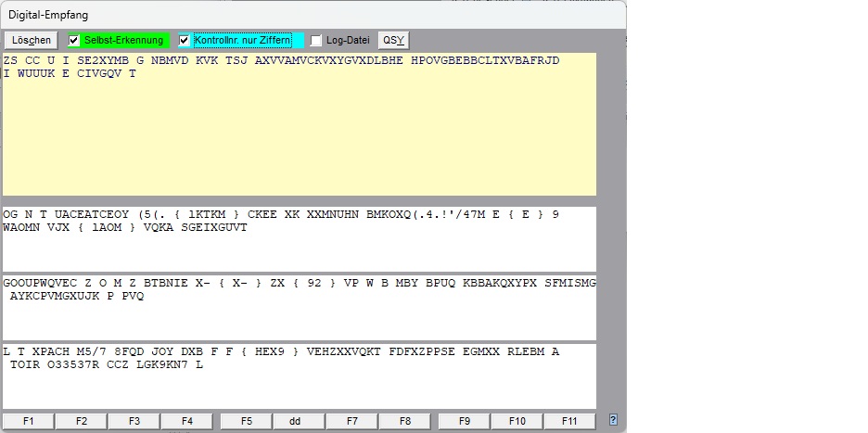Screen dimensions: 868x433
Task: Click the dd button
Action: tap(295, 421)
